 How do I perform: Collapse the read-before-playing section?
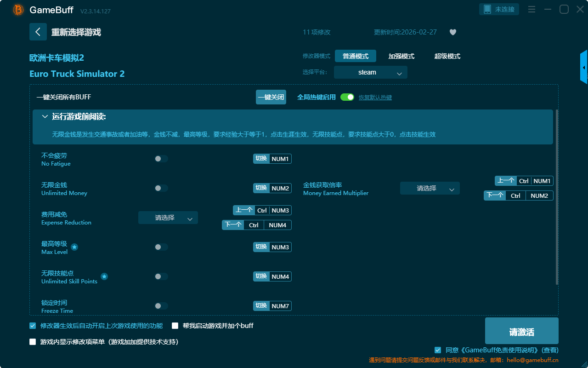[45, 117]
